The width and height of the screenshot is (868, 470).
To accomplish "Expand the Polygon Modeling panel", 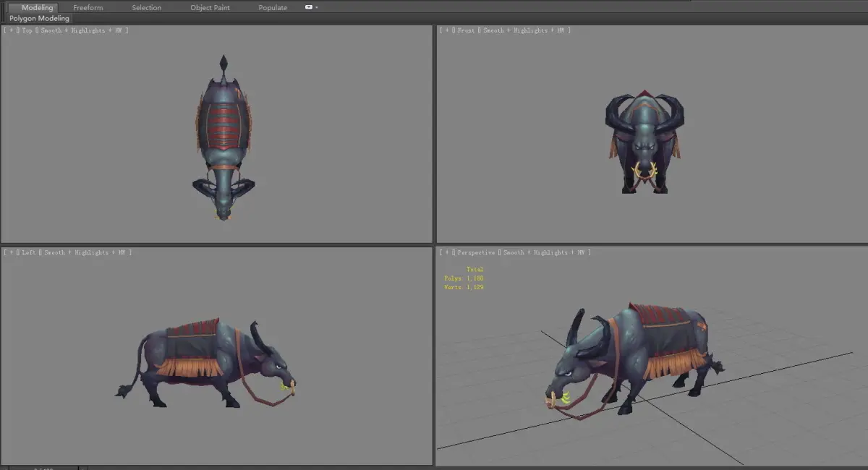I will pos(40,18).
